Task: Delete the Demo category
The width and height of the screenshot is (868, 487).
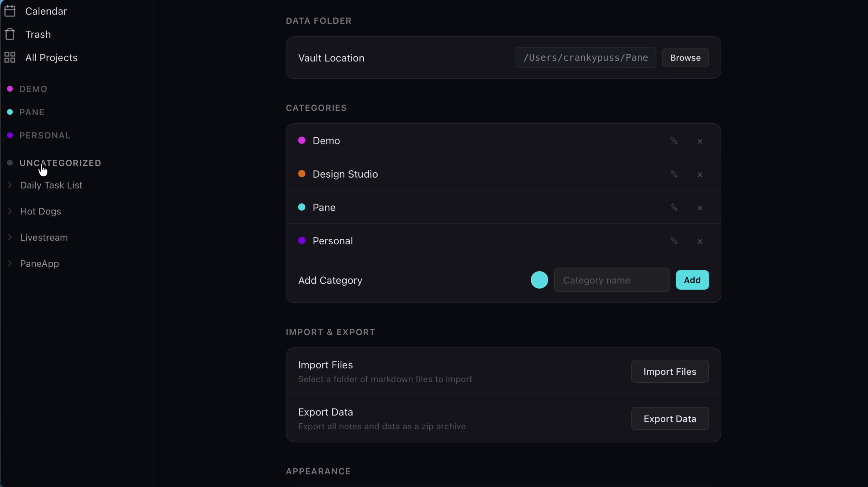Action: coord(700,141)
